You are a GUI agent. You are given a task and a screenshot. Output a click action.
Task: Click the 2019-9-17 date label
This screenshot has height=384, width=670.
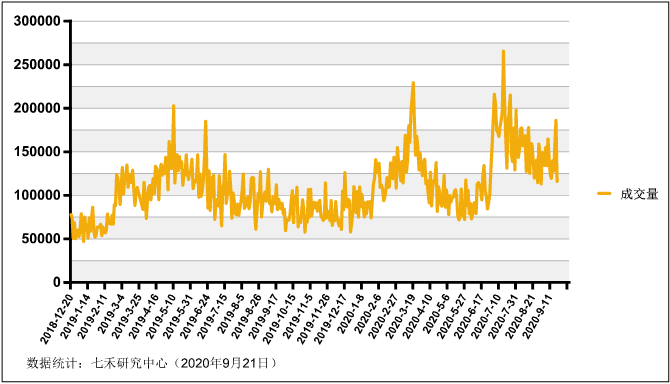point(264,316)
